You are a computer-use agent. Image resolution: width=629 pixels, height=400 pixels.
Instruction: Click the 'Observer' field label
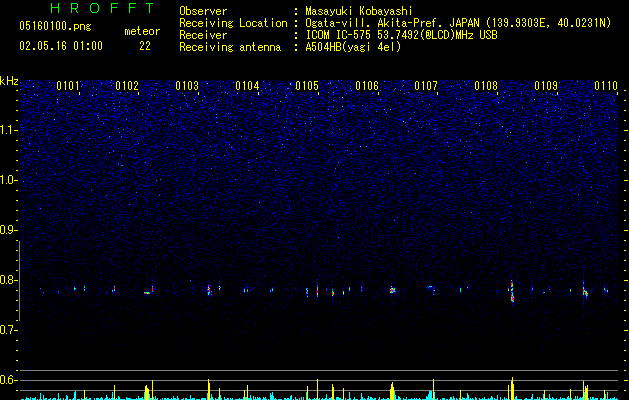(203, 11)
